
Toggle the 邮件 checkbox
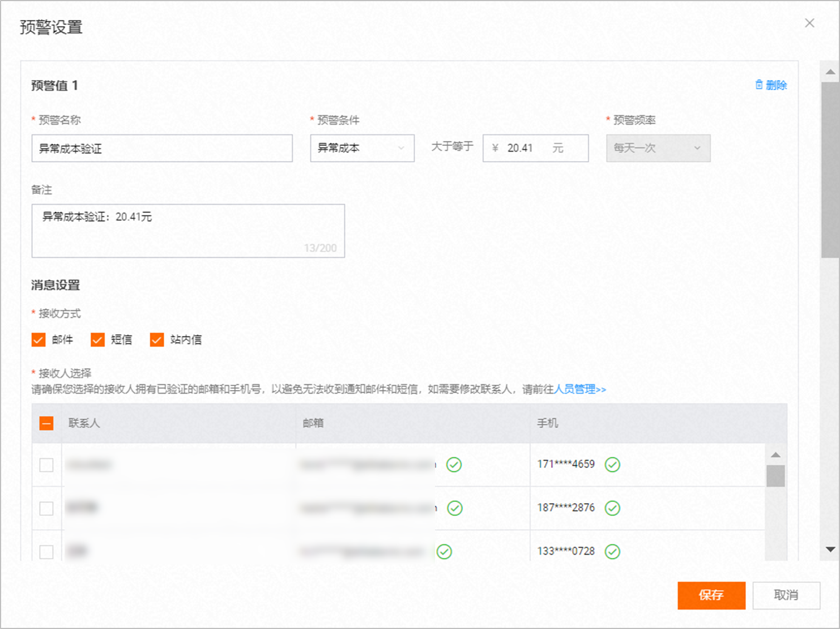(x=38, y=340)
